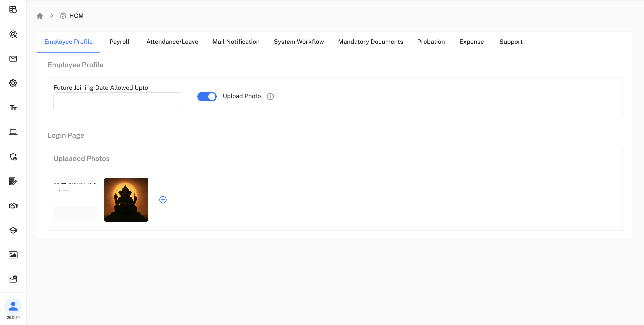Switch to the Payroll tab
The width and height of the screenshot is (644, 325).
point(119,42)
